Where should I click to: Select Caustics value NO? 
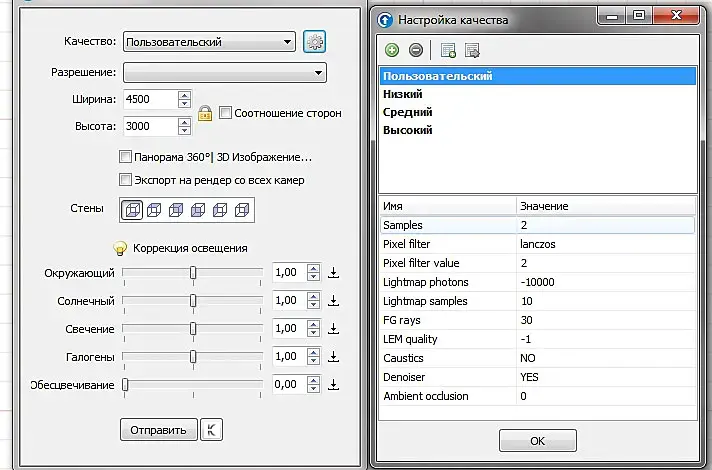click(x=606, y=358)
